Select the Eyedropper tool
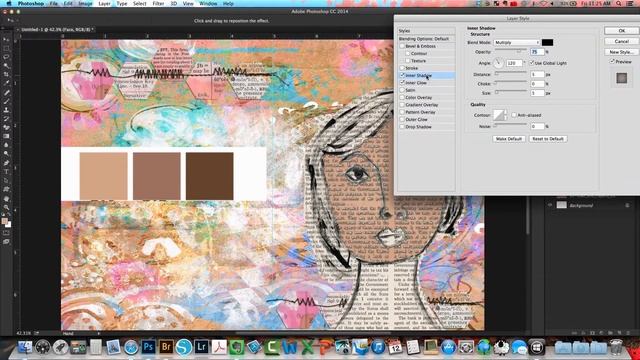Screen dimensions: 640x360 (6, 83)
